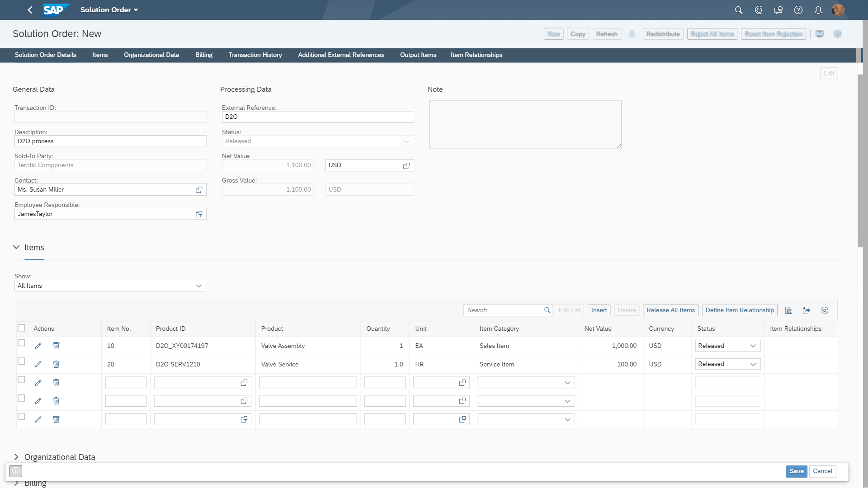Image resolution: width=868 pixels, height=488 pixels.
Task: Click the Redistribute button
Action: [663, 34]
